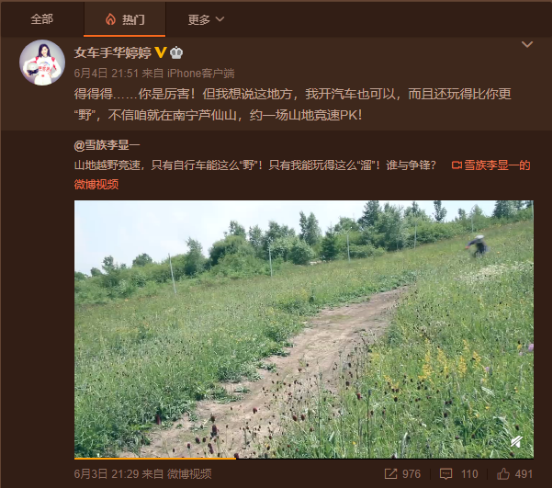Click the mute speaker icon on video
Image resolution: width=553 pixels, height=489 pixels.
tap(517, 441)
